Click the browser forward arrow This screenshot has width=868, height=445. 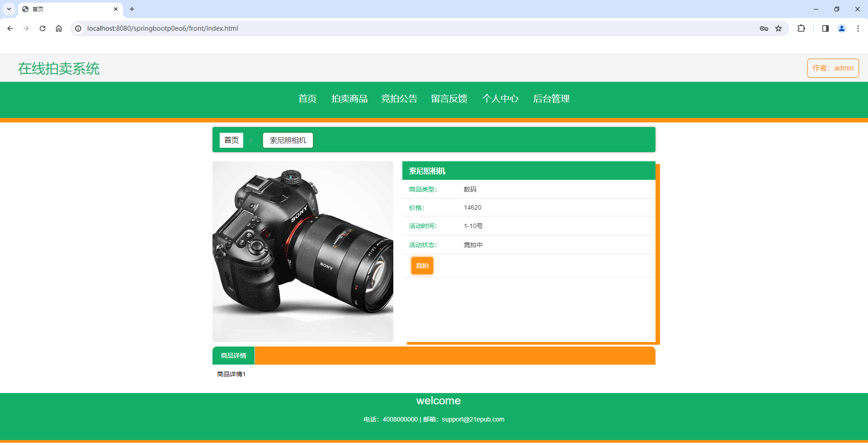tap(26, 28)
